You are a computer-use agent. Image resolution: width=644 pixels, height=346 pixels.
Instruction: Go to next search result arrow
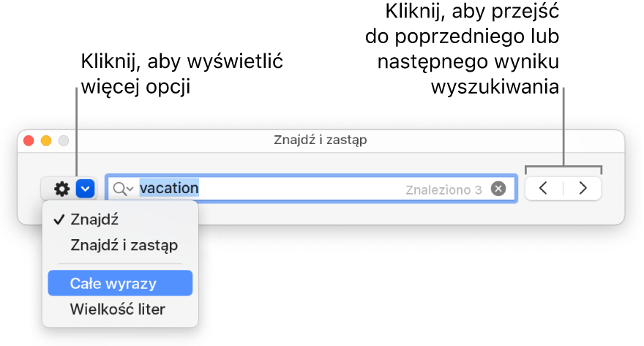point(583,188)
